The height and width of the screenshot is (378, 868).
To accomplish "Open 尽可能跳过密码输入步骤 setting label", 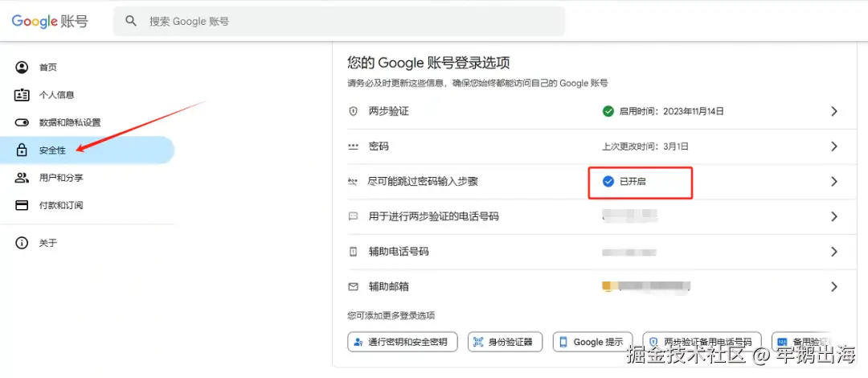I will coord(423,182).
